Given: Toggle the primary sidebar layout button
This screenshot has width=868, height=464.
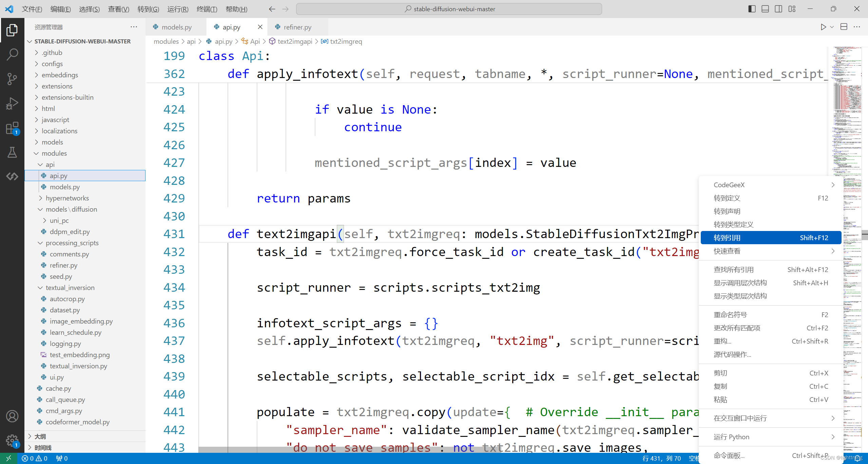Looking at the screenshot, I should (752, 9).
